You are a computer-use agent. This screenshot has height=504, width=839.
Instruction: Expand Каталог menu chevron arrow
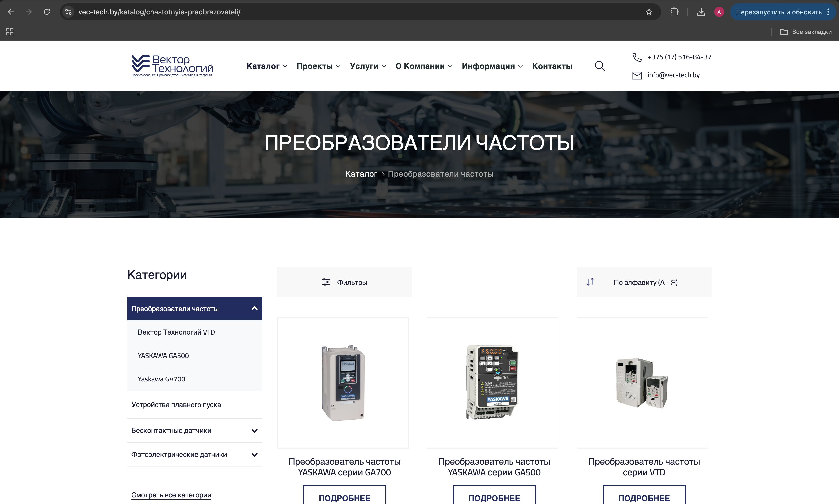(285, 67)
